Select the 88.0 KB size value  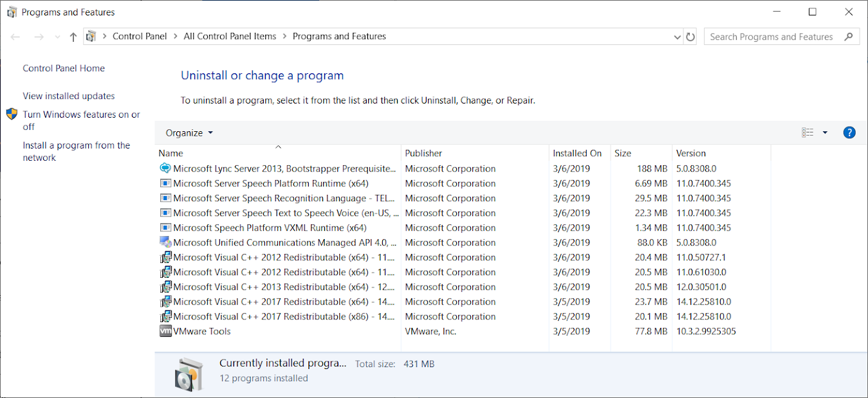652,242
